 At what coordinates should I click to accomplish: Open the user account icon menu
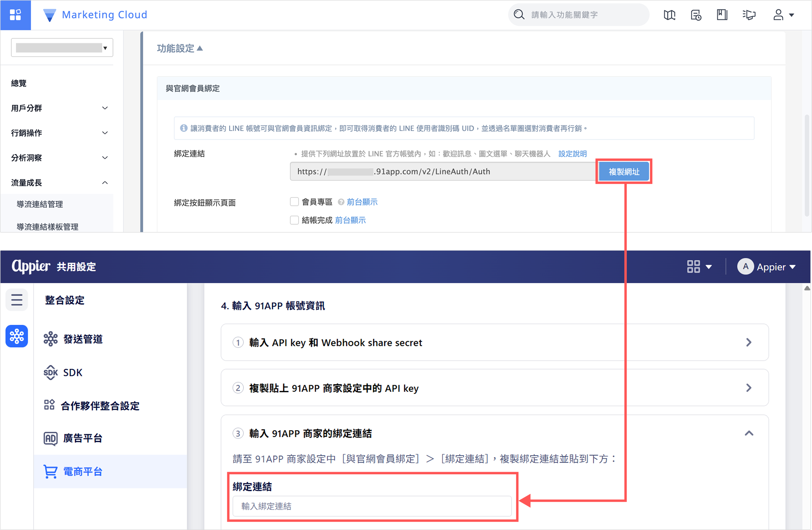click(778, 15)
